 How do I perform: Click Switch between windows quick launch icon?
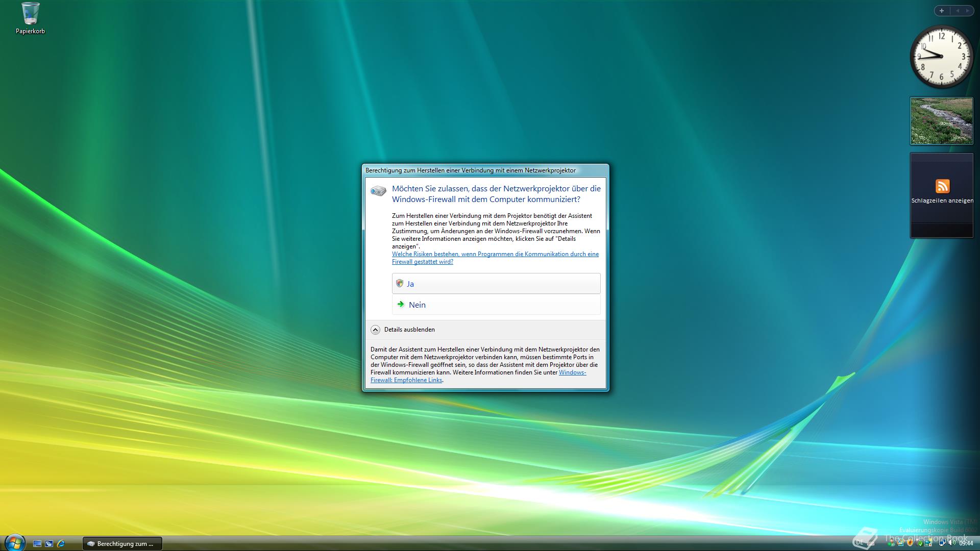49,544
